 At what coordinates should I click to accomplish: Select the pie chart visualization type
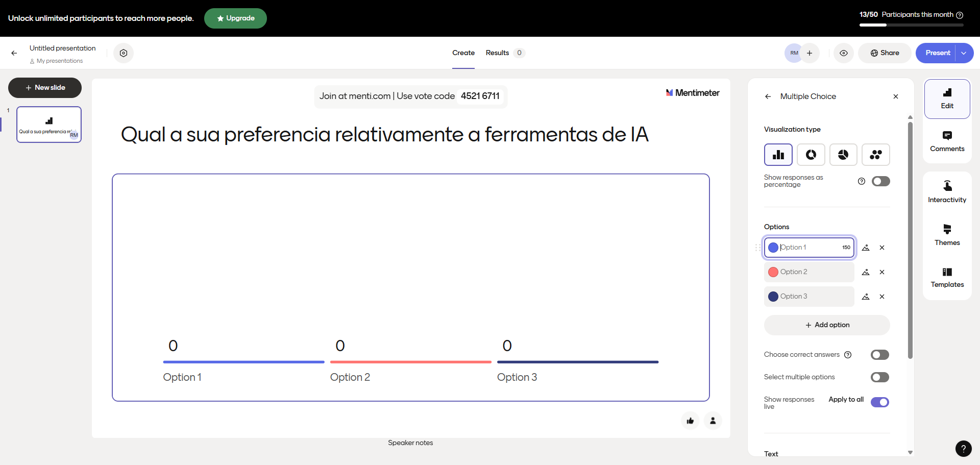(x=843, y=155)
